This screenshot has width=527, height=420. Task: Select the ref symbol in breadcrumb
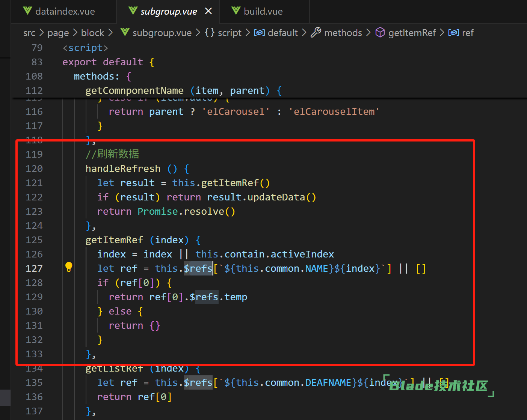(x=468, y=33)
